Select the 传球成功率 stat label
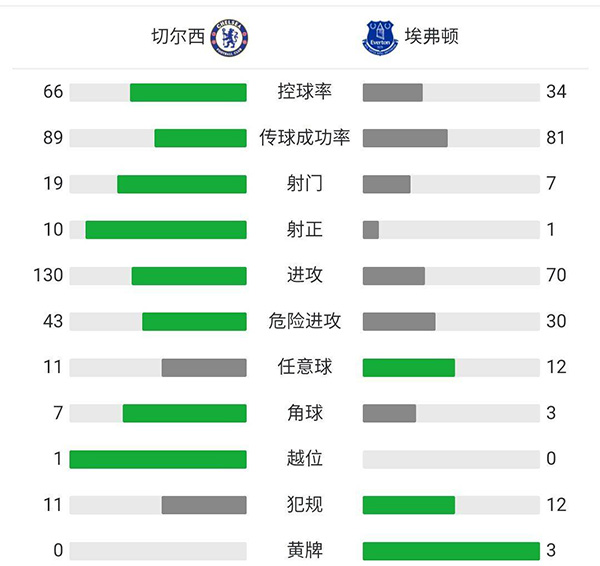Screen dimensions: 600x566 pos(305,138)
